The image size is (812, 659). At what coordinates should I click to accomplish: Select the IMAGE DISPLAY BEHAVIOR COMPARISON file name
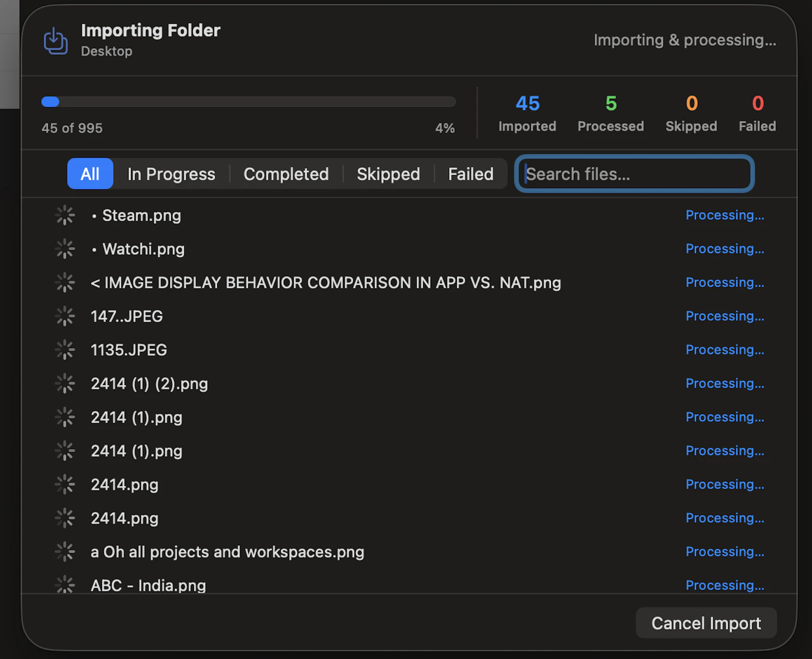(326, 283)
